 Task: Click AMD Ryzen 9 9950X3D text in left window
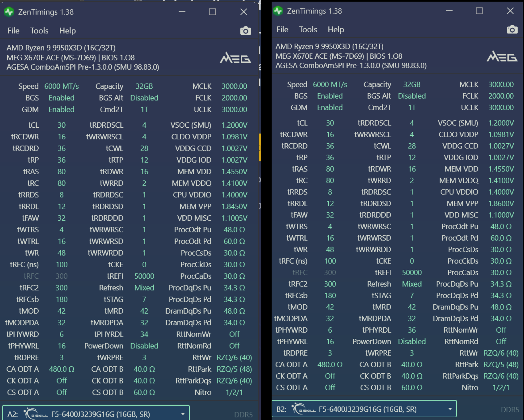pyautogui.click(x=61, y=48)
